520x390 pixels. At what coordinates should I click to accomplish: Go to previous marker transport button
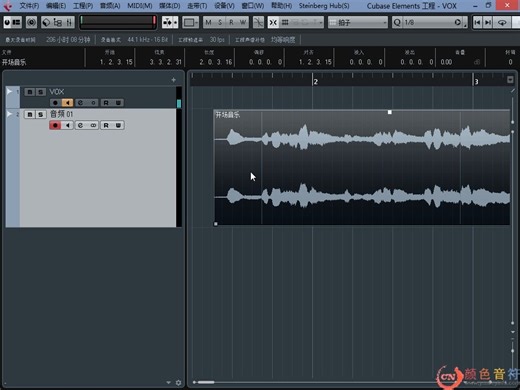477,22
